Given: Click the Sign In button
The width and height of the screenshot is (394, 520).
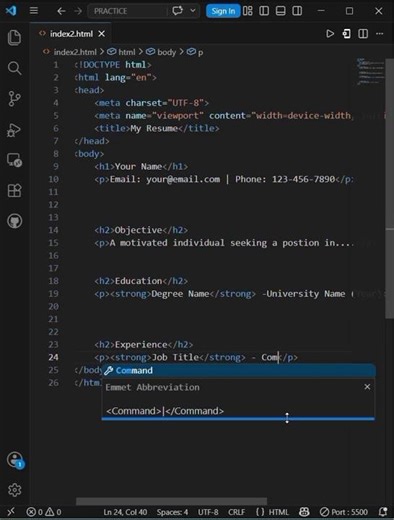Looking at the screenshot, I should pyautogui.click(x=223, y=11).
